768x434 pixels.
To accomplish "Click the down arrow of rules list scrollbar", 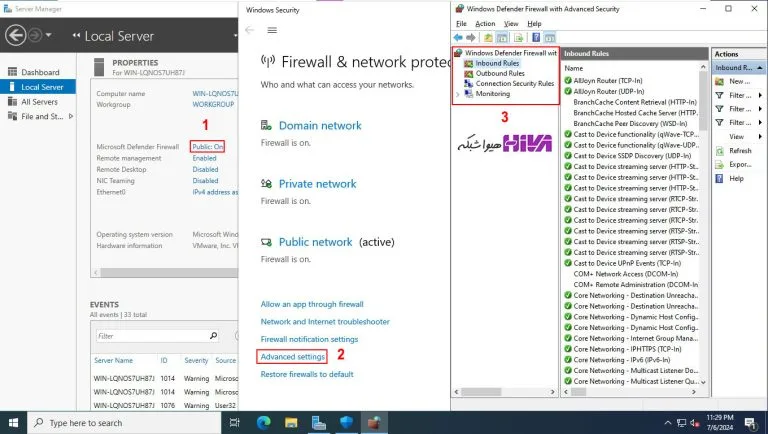I will click(704, 382).
